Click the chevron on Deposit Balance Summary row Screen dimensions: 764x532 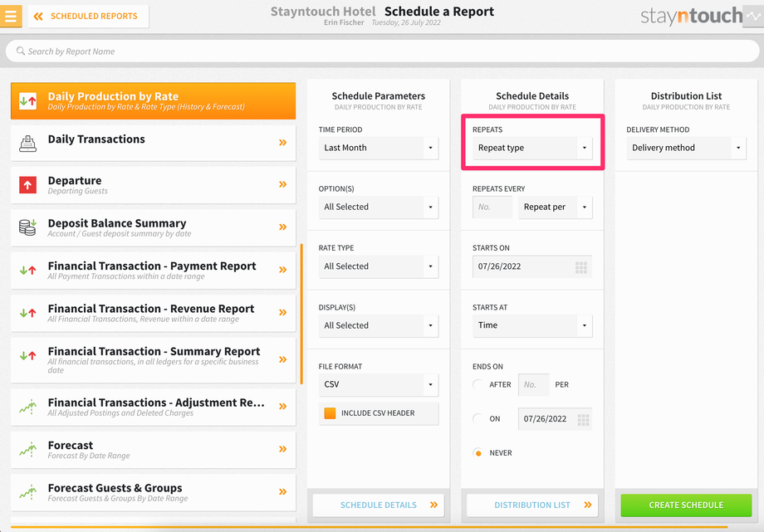[282, 227]
